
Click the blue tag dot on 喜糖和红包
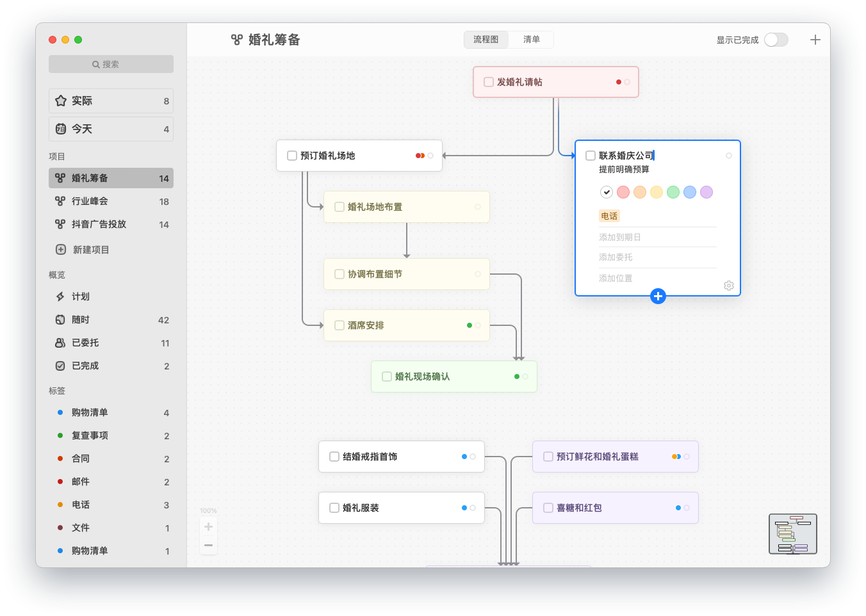[678, 508]
